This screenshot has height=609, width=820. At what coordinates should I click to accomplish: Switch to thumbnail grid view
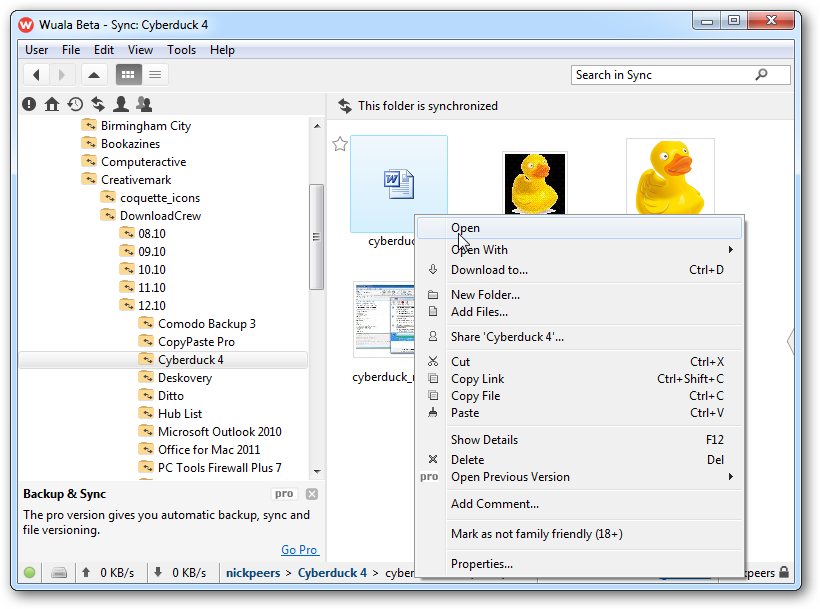click(x=128, y=75)
